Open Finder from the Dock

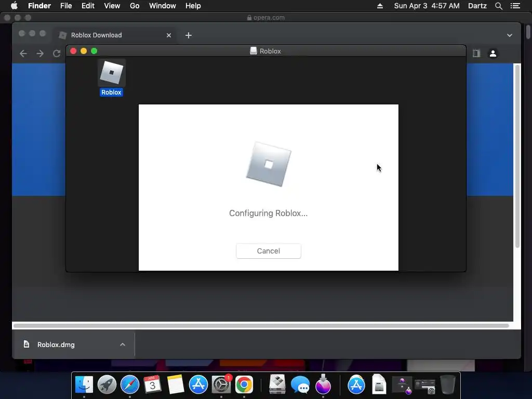(84, 385)
